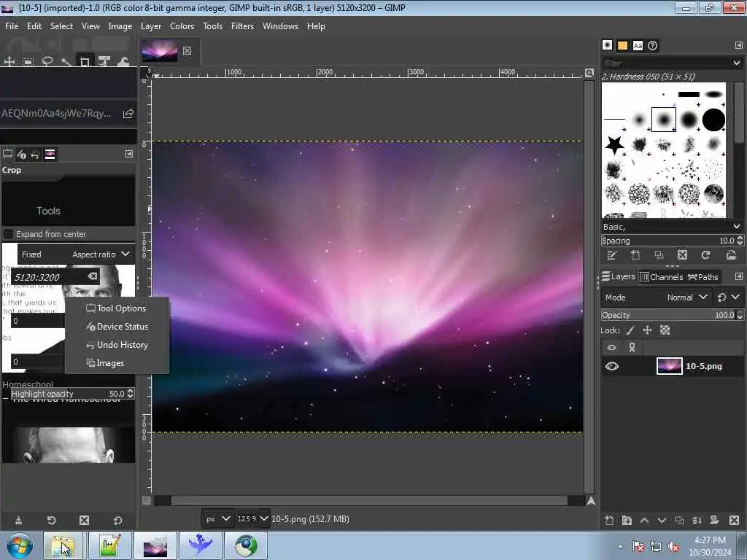Select the Unified Transform tool
Screen dimensions: 747x560
pyautogui.click(x=104, y=61)
